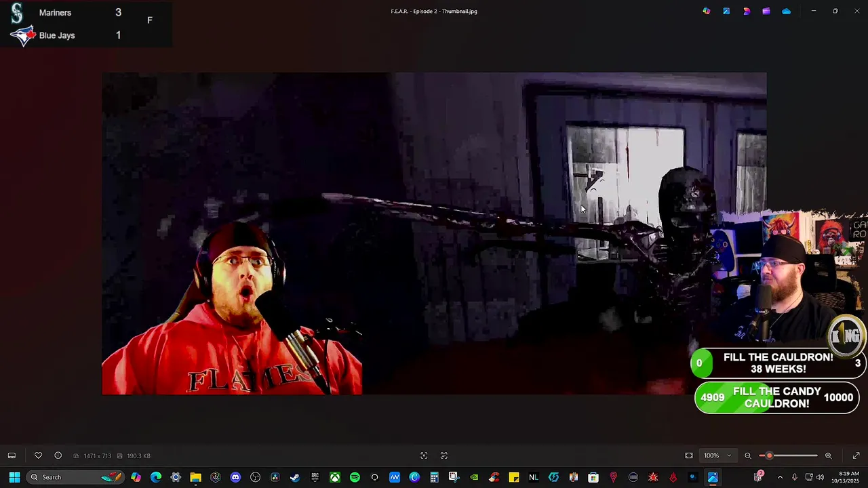Open Canva from the taskbar
The height and width of the screenshot is (488, 868).
coord(414,477)
